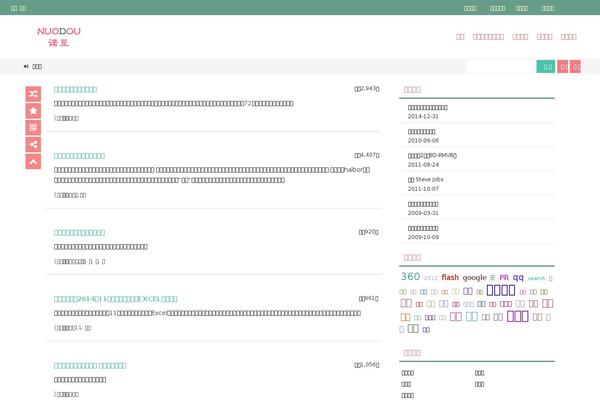Click the speaker announcement icon
The width and height of the screenshot is (600, 400).
pos(26,67)
